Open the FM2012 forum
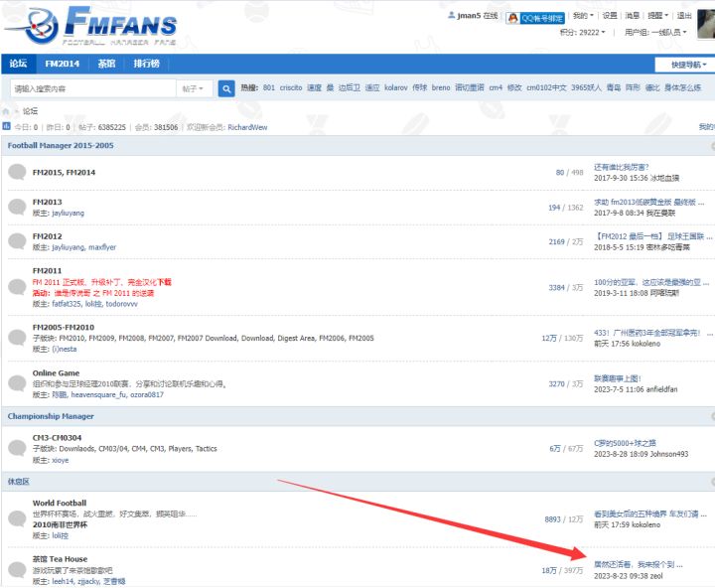715x588 pixels. tap(47, 236)
